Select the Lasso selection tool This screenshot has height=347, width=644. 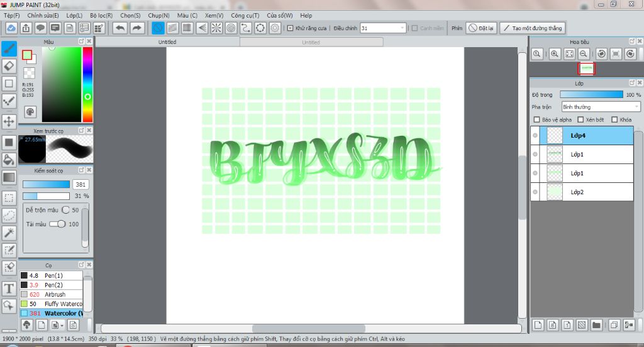coord(9,215)
